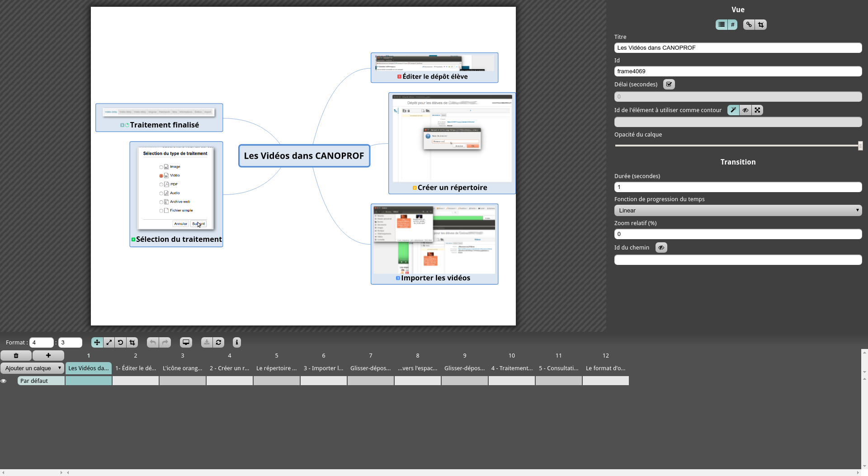Click central 'Les Vidéos dans CANOPROF' node
Screen dimensions: 868x476
click(304, 156)
